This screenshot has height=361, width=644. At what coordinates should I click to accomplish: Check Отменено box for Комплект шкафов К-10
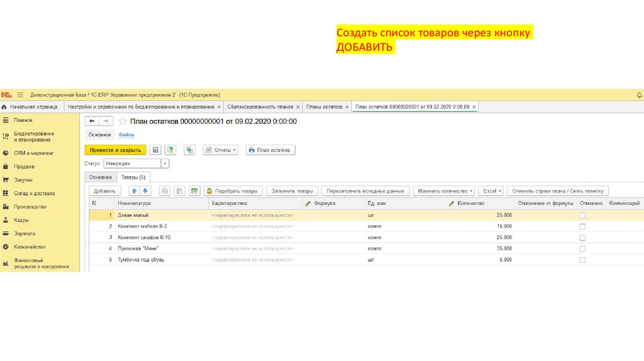tap(582, 238)
